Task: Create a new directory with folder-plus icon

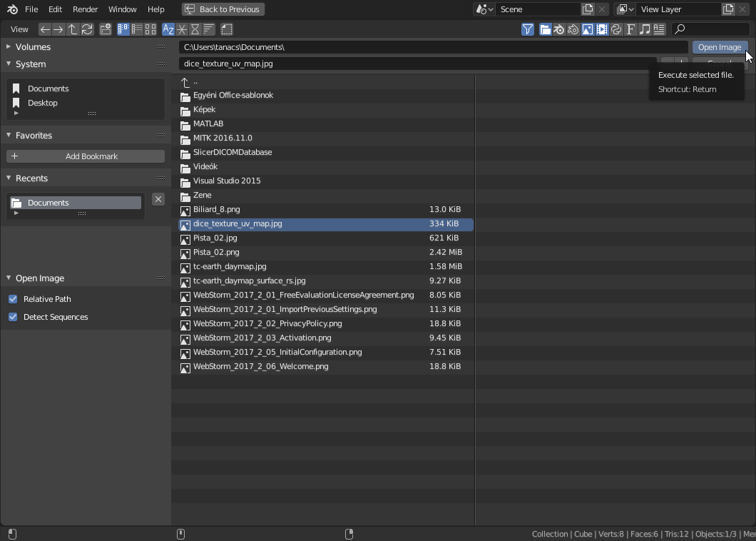Action: pos(106,29)
